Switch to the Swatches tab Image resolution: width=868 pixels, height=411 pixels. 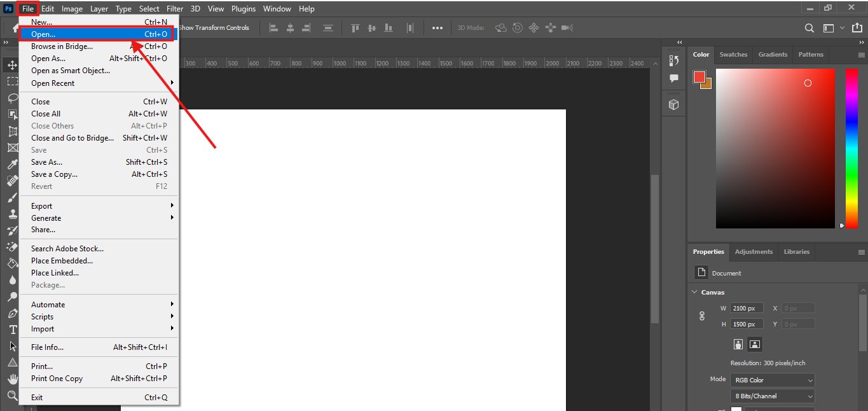(733, 55)
